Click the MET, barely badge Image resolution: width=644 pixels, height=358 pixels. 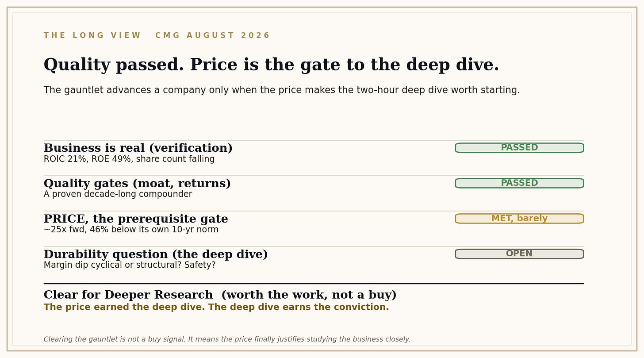point(519,219)
